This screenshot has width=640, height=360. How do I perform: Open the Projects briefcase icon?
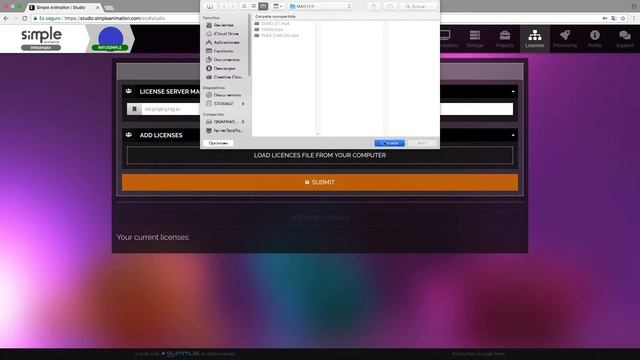(505, 39)
